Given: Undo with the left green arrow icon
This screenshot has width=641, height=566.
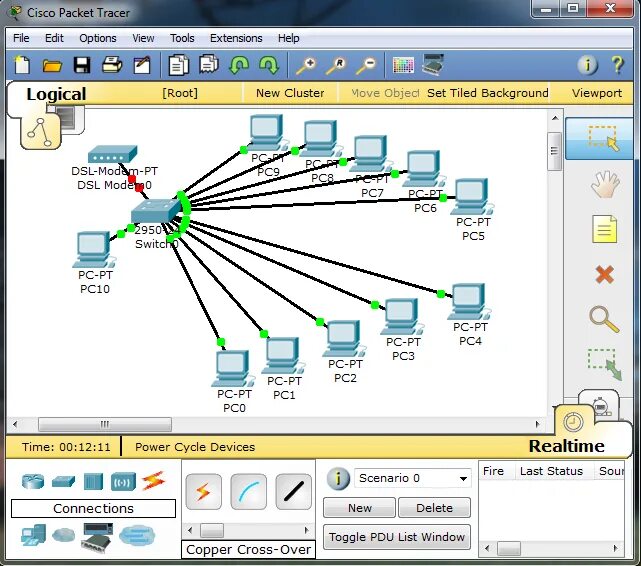Looking at the screenshot, I should point(239,65).
